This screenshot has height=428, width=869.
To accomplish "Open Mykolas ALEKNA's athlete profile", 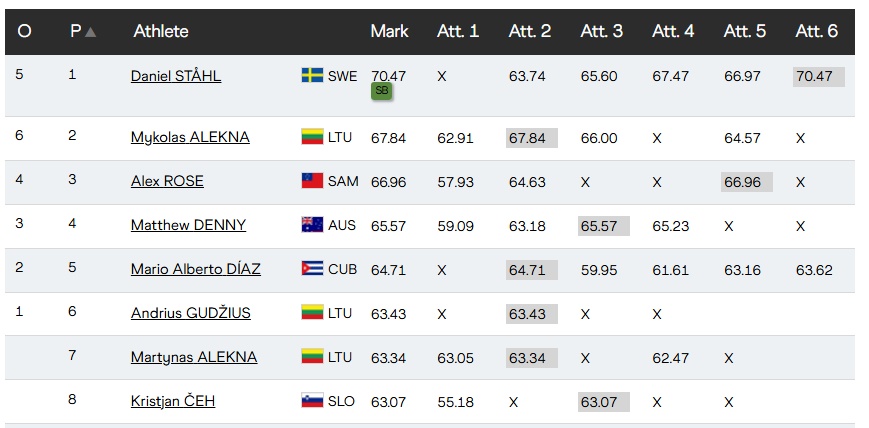I will (190, 137).
